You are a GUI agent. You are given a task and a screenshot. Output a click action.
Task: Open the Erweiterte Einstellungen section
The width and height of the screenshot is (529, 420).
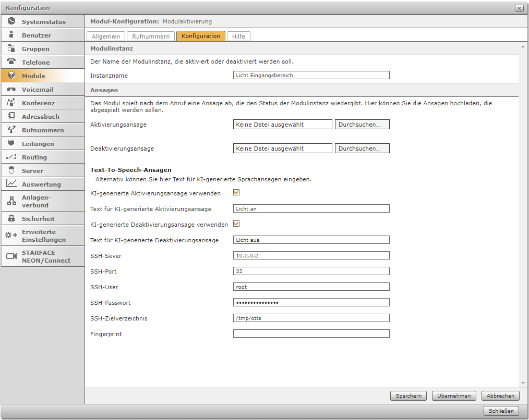pos(42,236)
